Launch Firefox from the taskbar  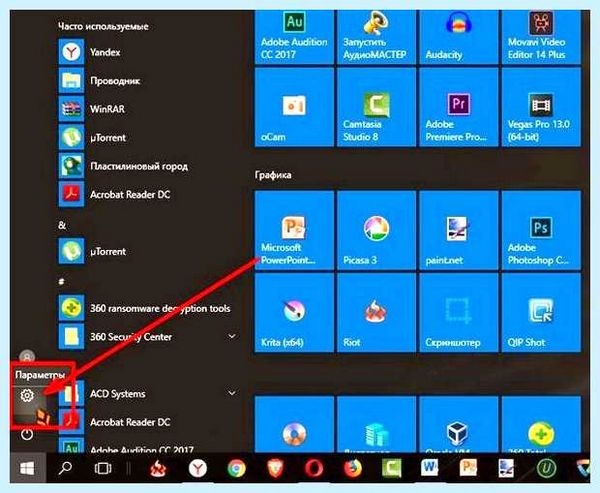click(352, 469)
